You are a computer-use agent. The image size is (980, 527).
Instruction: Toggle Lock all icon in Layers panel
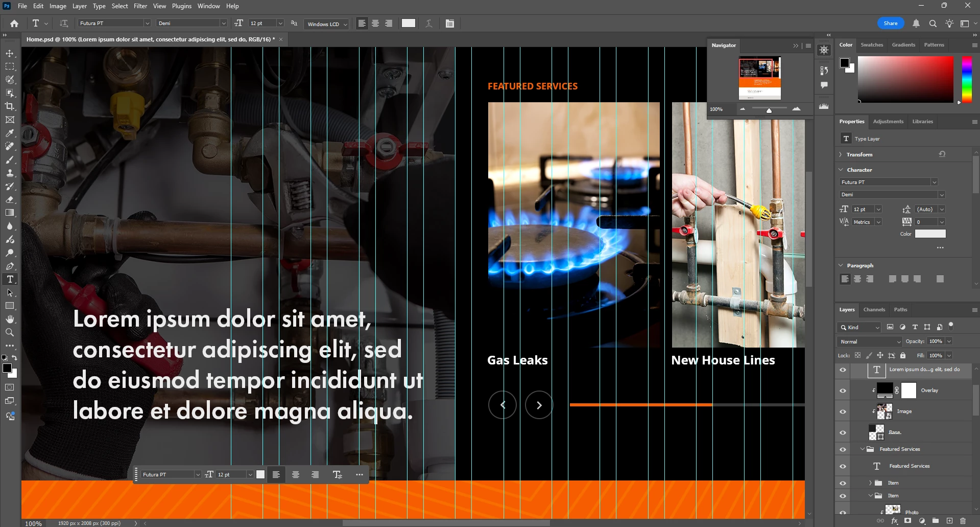point(903,355)
